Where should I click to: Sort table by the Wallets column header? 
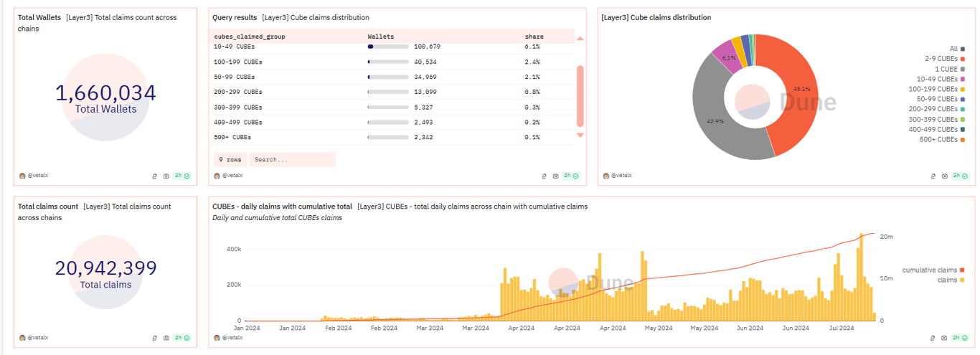pos(381,36)
